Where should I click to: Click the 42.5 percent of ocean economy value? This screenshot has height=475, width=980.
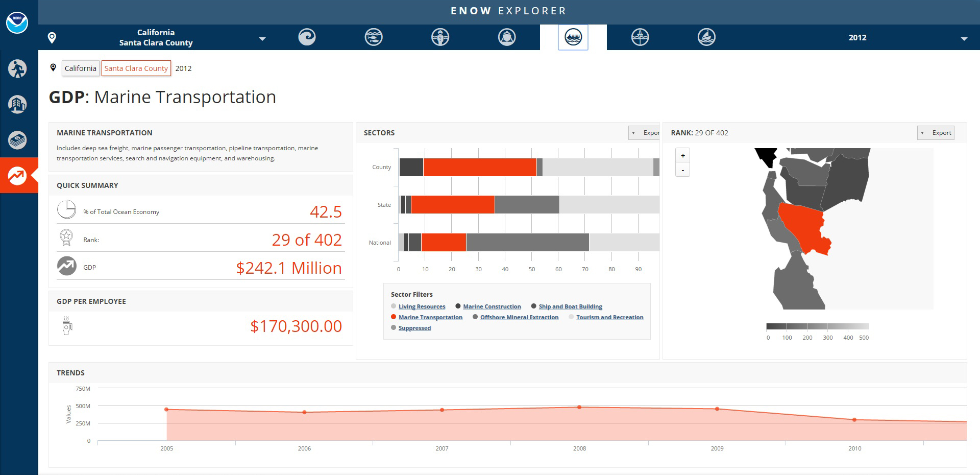coord(326,211)
